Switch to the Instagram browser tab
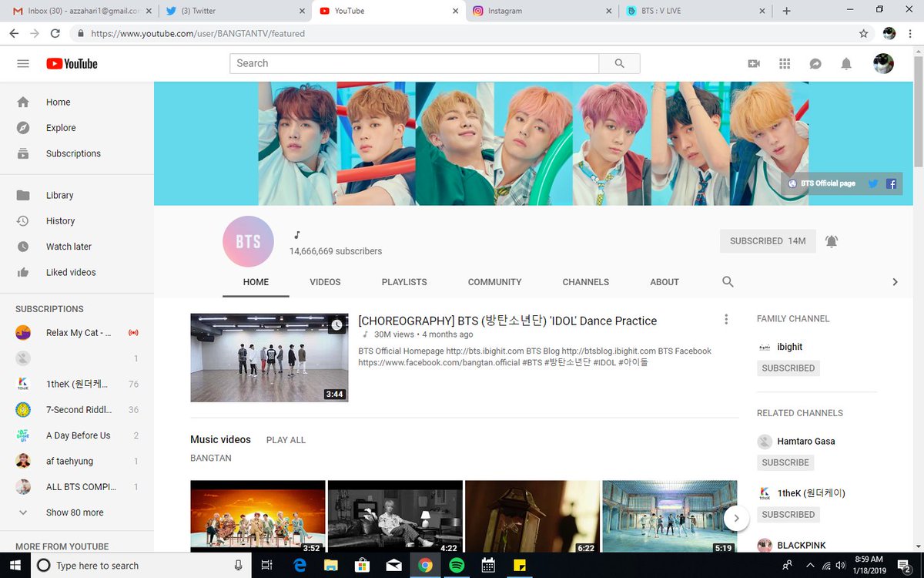The width and height of the screenshot is (924, 578). 542,11
